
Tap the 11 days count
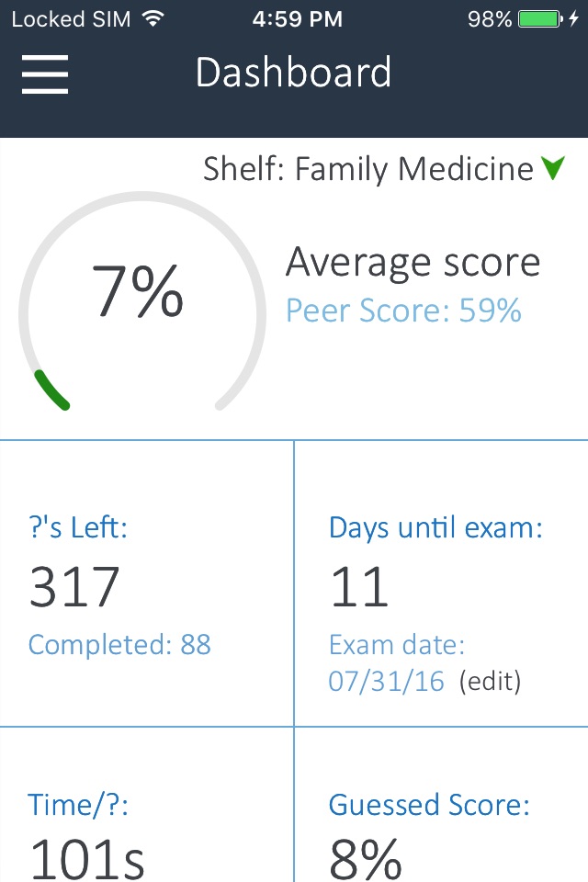(359, 588)
